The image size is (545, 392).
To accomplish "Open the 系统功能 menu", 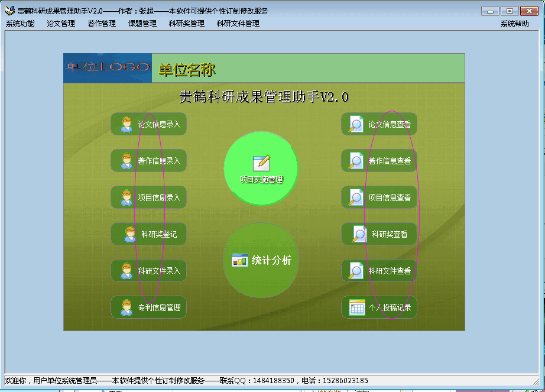I will tap(20, 24).
